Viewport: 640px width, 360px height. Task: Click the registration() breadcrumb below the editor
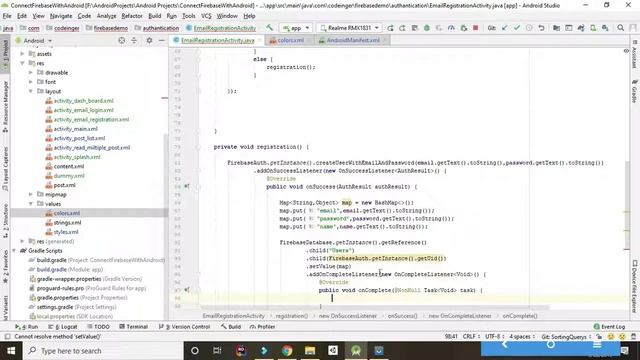coord(291,316)
